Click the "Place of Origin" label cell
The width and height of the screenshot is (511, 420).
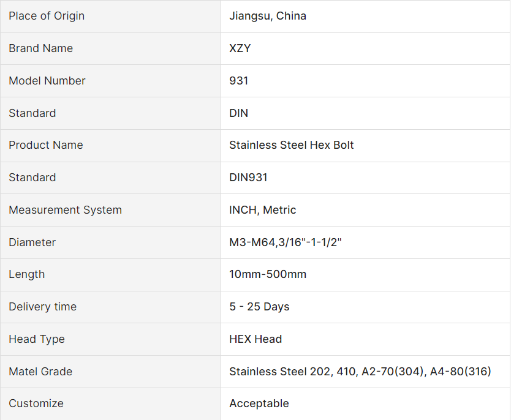click(x=47, y=16)
